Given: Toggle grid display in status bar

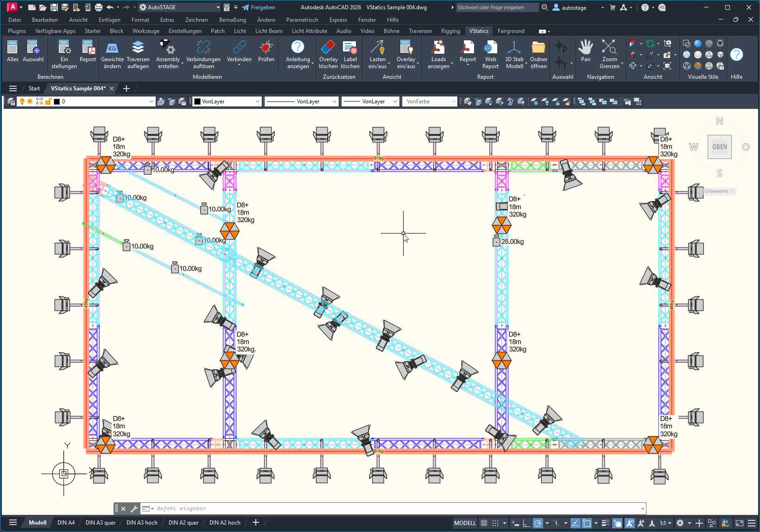Looking at the screenshot, I should (x=484, y=523).
